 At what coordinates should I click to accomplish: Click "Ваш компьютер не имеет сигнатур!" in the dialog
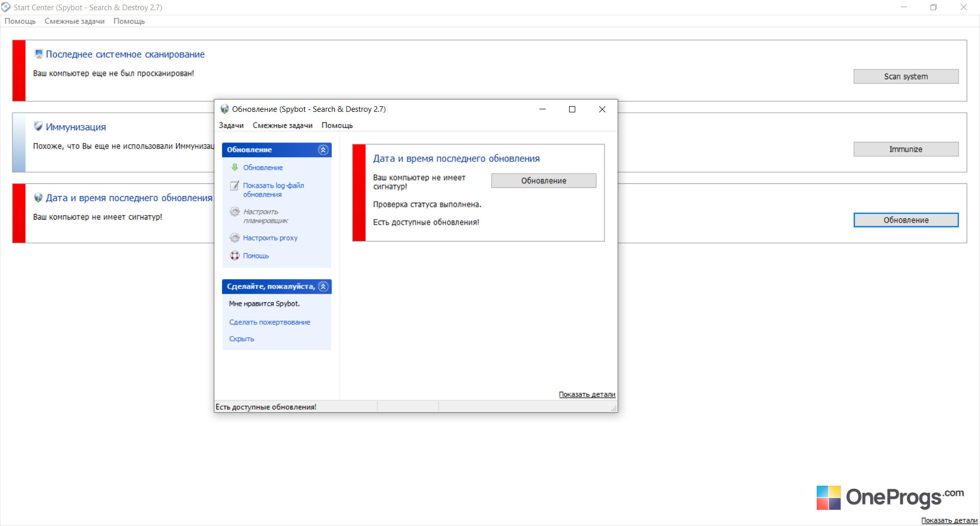pos(419,182)
